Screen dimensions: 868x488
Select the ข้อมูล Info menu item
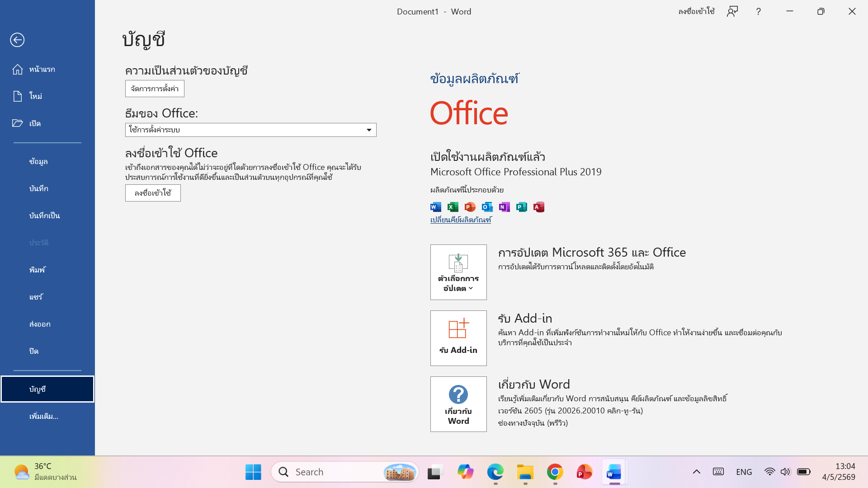pyautogui.click(x=47, y=161)
